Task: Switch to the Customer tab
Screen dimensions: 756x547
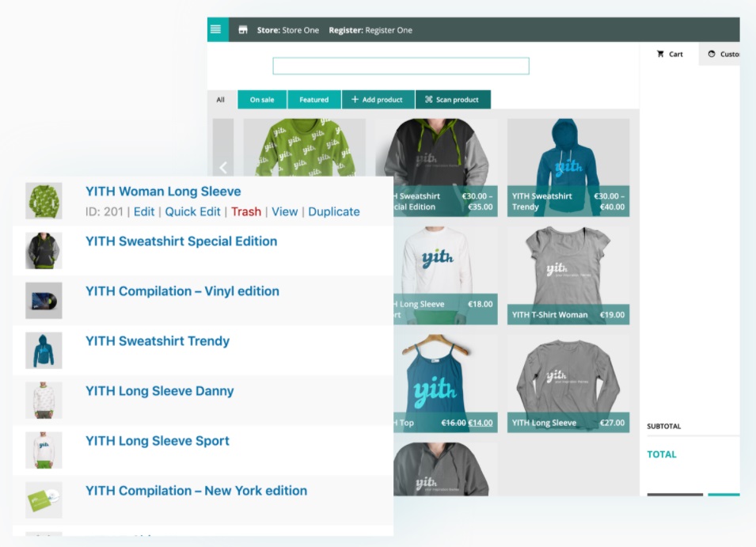Action: [720, 54]
